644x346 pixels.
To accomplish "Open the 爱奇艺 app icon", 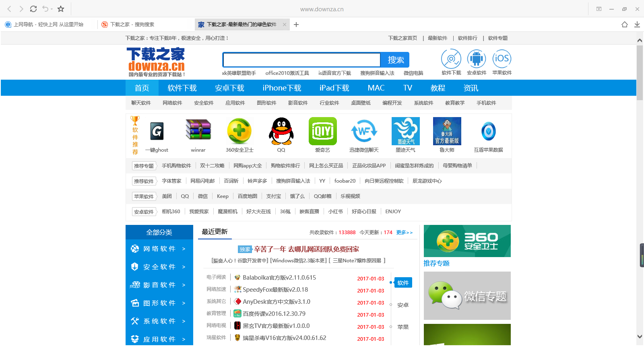I will [323, 131].
